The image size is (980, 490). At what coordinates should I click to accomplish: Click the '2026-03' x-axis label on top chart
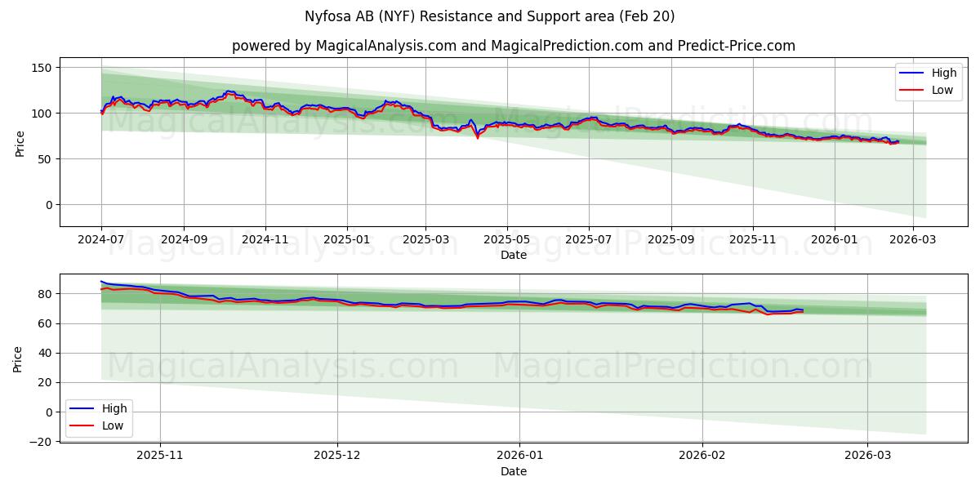coord(913,241)
